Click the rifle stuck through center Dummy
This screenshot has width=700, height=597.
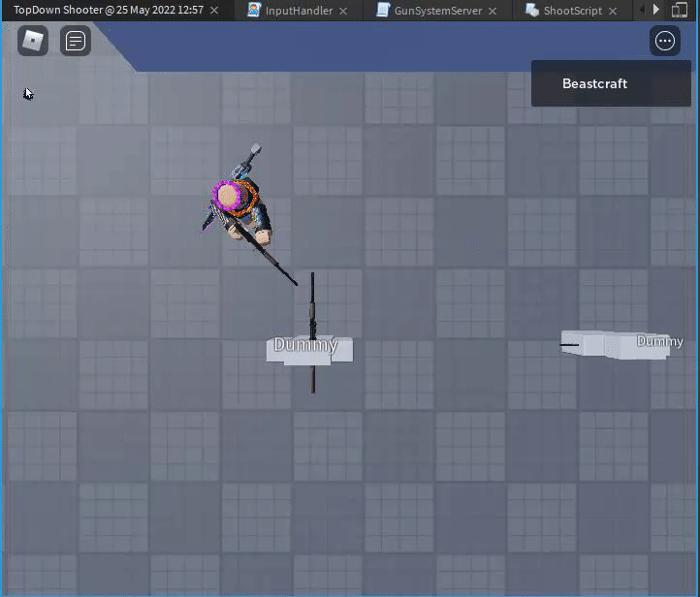[x=312, y=332]
